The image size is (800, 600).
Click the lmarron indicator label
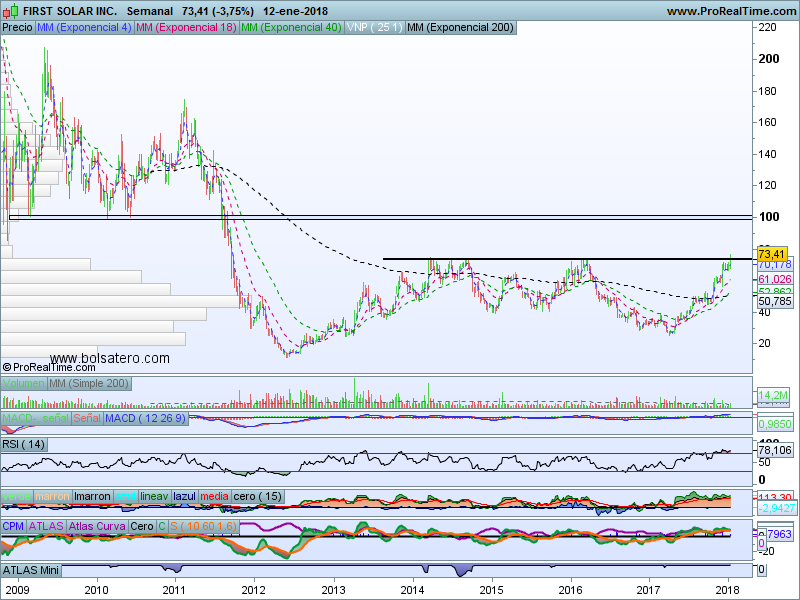tap(92, 496)
